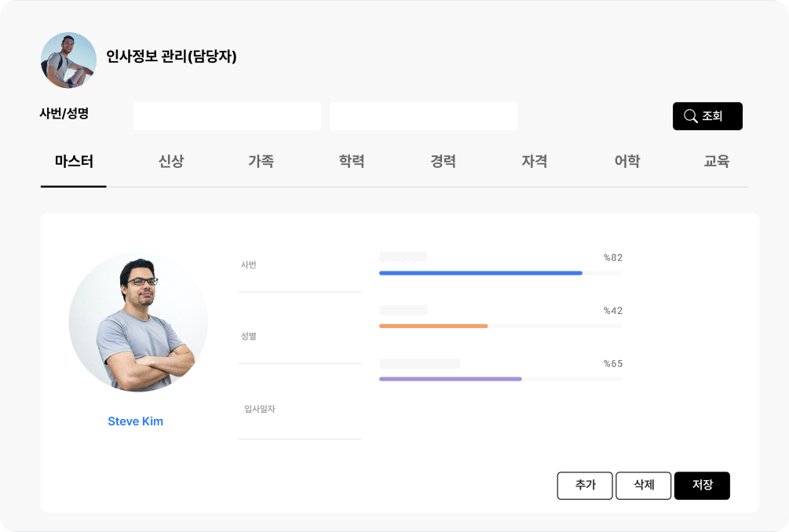789x532 pixels.
Task: Click the 추가 button
Action: (585, 486)
